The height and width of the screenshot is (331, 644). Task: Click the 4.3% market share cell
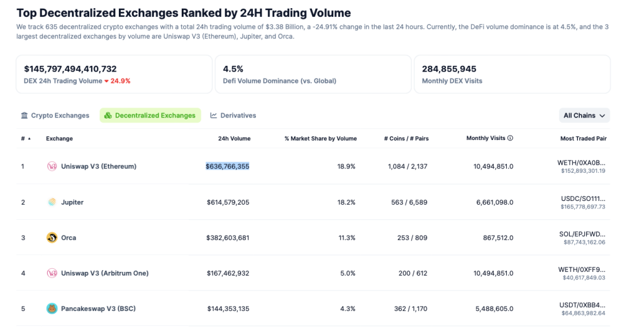click(x=348, y=308)
